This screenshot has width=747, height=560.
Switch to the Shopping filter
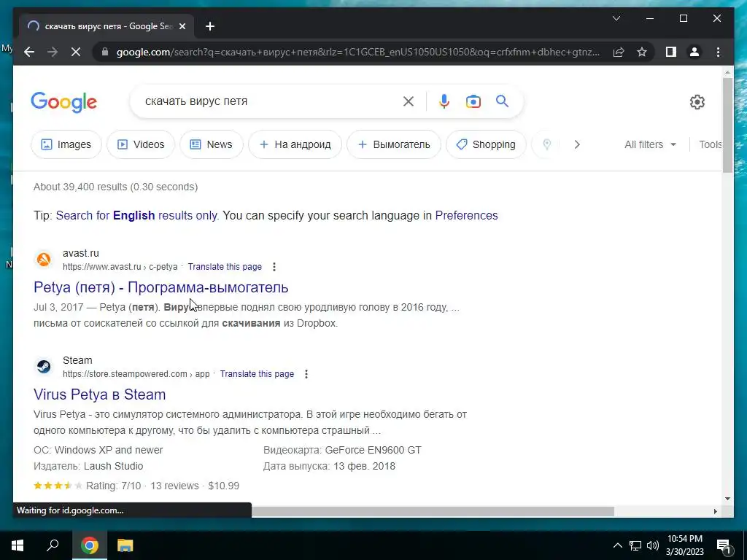486,144
